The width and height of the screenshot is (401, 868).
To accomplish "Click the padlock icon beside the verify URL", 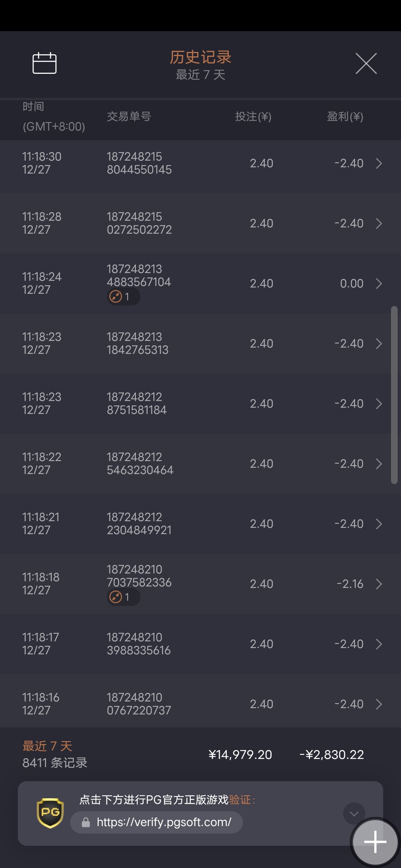I will [x=86, y=823].
